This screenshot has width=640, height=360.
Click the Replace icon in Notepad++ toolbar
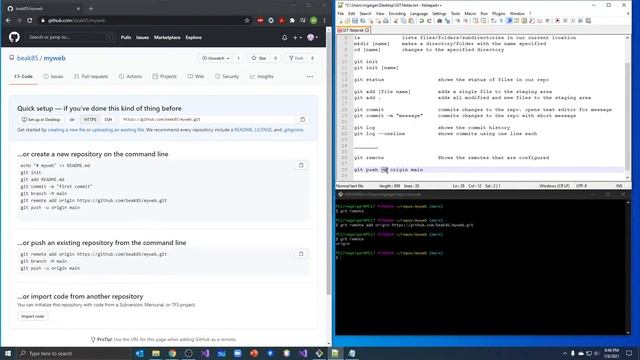pyautogui.click(x=447, y=21)
